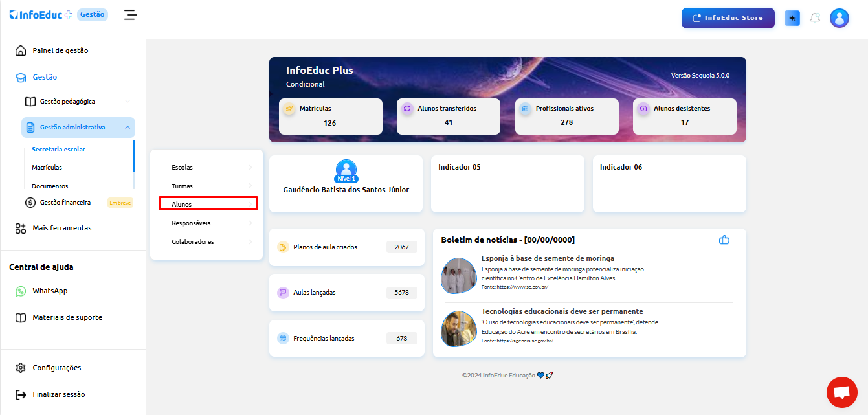Click the Profissionais ativos card icon
868x415 pixels.
click(x=526, y=109)
